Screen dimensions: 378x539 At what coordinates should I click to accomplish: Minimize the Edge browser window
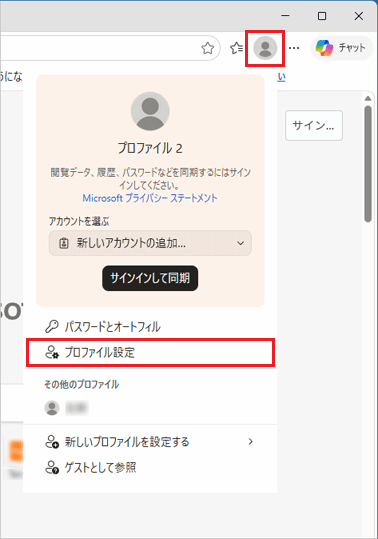[285, 16]
